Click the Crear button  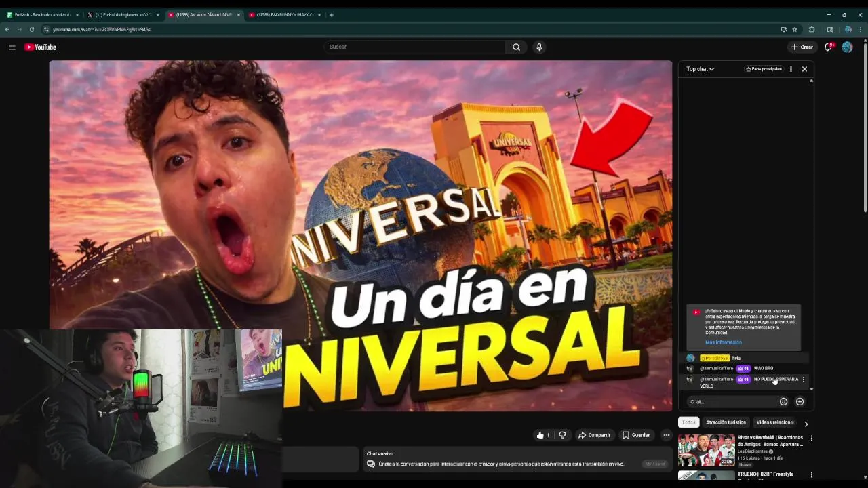(x=802, y=47)
